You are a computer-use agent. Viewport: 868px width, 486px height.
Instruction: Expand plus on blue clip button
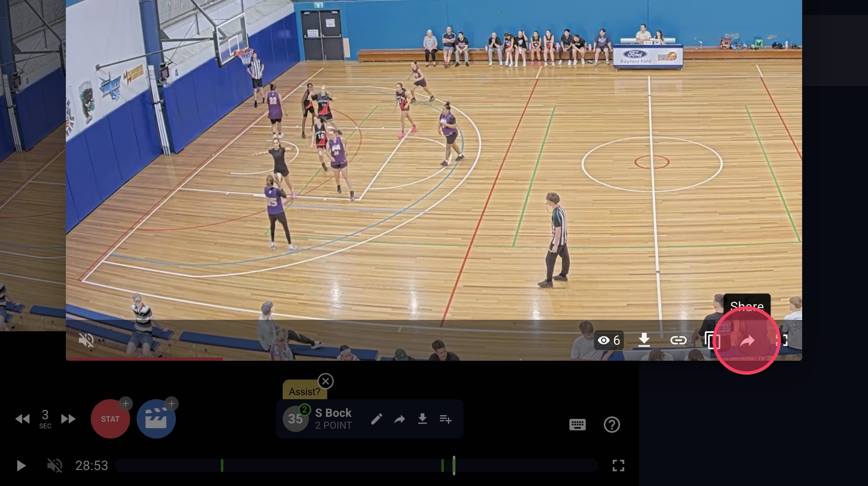[x=171, y=404]
